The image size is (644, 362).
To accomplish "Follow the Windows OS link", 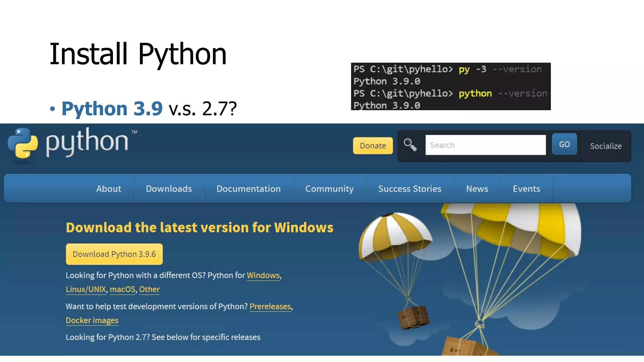I will 263,275.
